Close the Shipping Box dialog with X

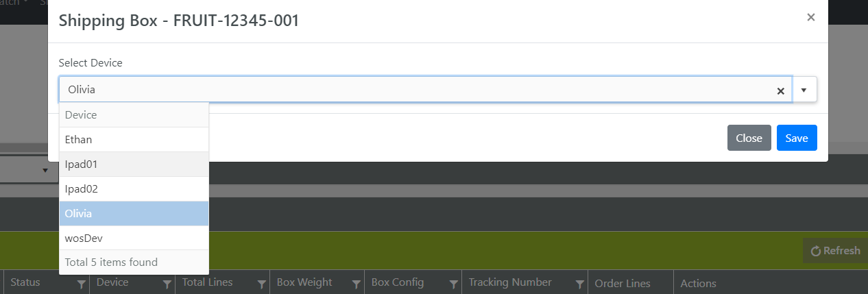pyautogui.click(x=811, y=18)
